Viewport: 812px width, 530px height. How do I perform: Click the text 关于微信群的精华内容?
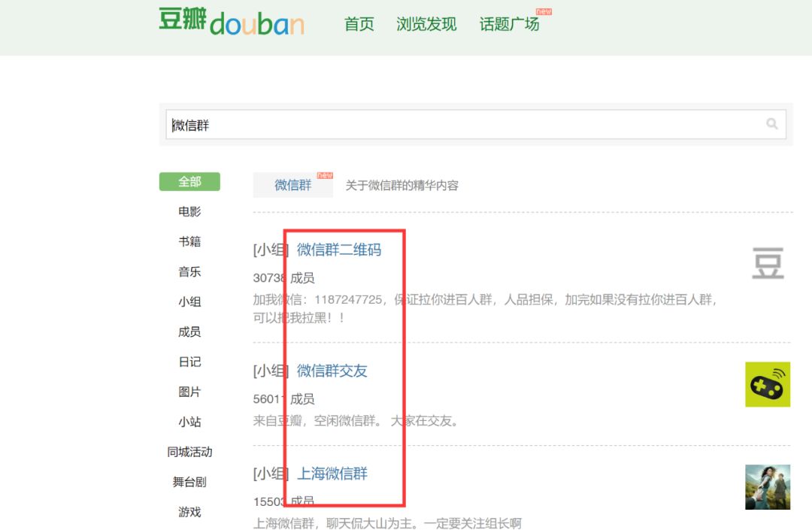401,185
